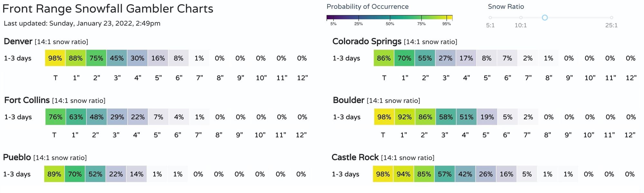Click Pueblo's 52% two-inch cell
Screen dimensions: 644x193
[x=95, y=174]
